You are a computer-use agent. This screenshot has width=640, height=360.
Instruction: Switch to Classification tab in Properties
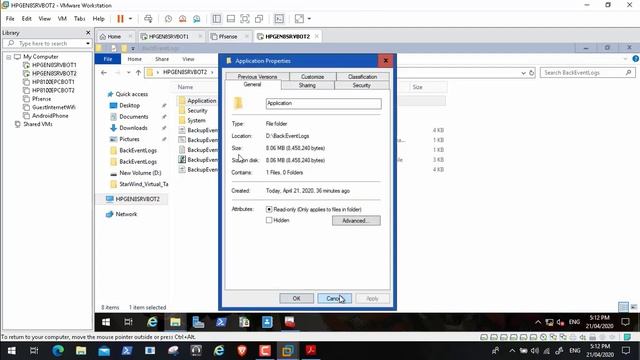(x=362, y=76)
